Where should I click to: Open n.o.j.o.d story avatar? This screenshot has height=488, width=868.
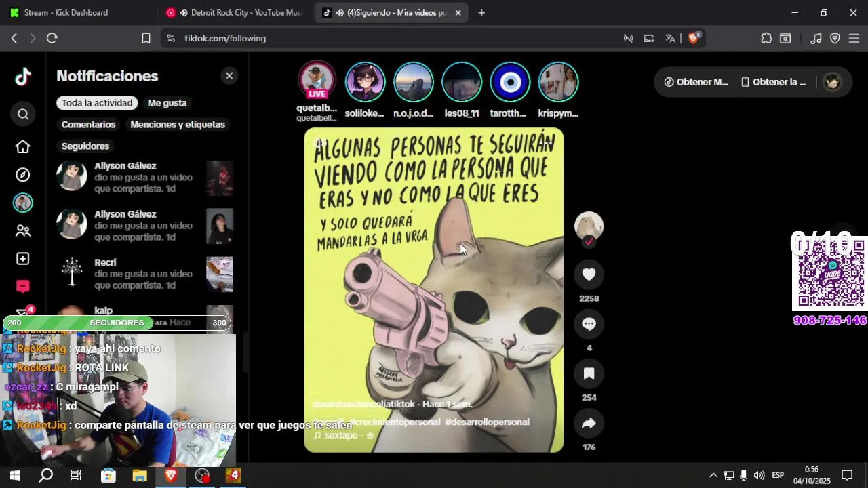tap(414, 82)
